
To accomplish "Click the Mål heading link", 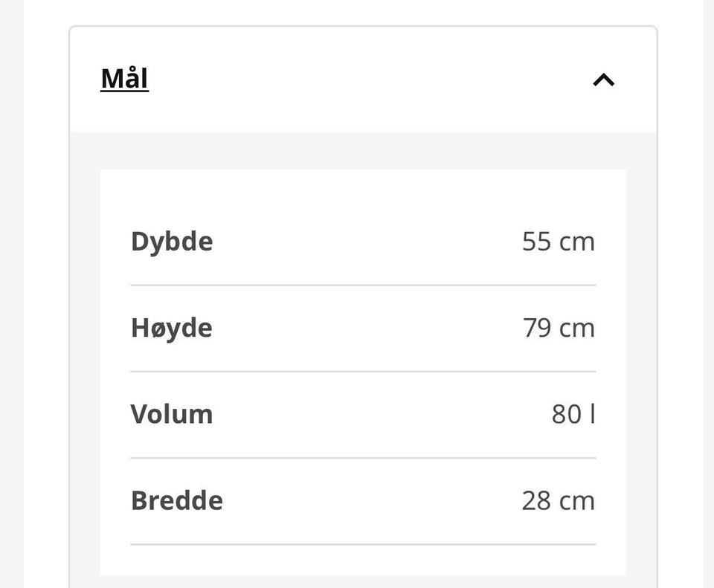I will coord(124,79).
